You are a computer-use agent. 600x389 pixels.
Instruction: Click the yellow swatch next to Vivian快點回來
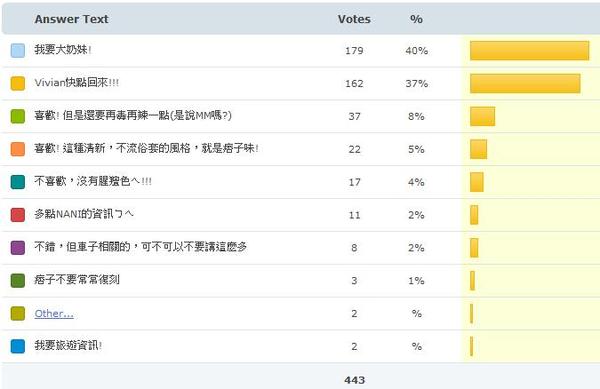[x=18, y=83]
